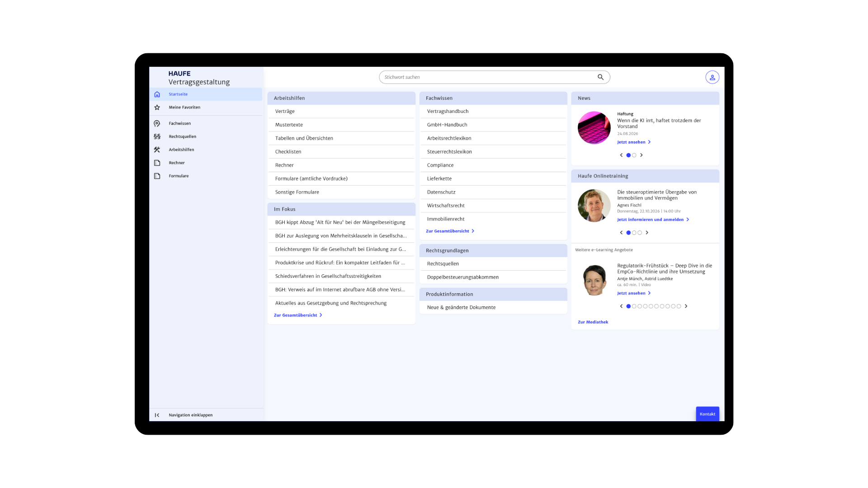Open Zur Gesamtübersicht link under Fachwissen
Image resolution: width=868 pixels, height=488 pixels.
(450, 231)
